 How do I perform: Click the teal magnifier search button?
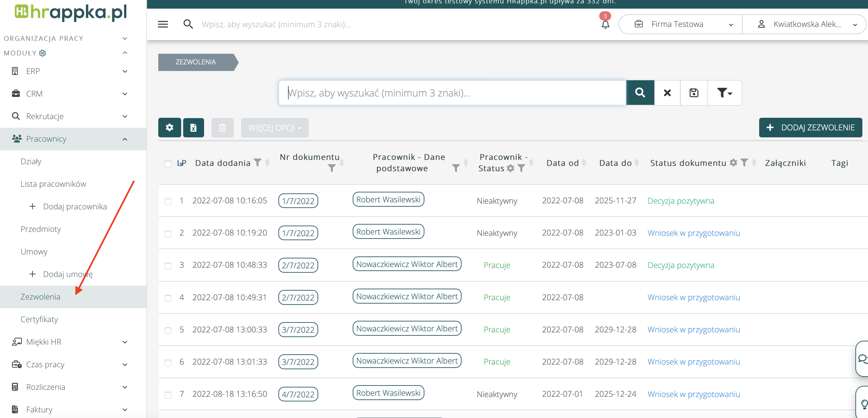[x=640, y=93]
